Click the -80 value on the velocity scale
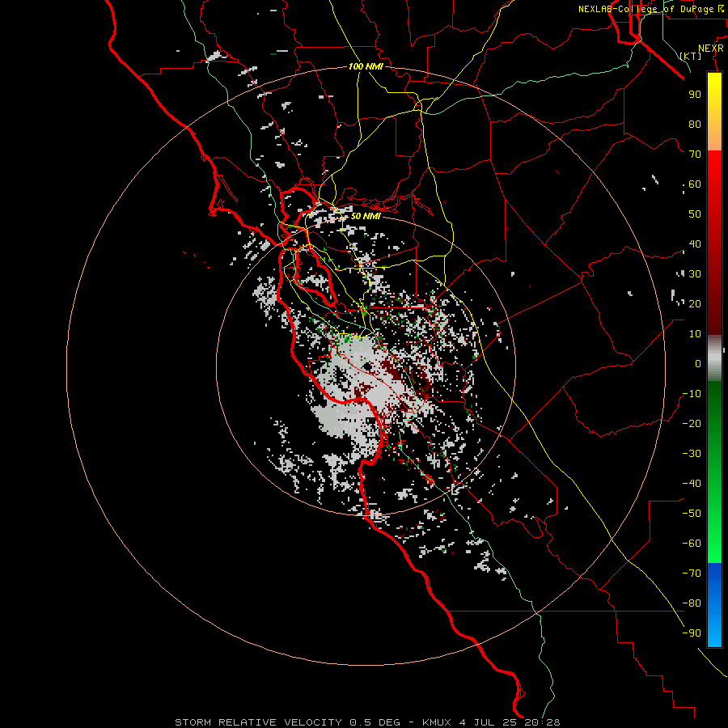728x728 pixels. pos(692,603)
